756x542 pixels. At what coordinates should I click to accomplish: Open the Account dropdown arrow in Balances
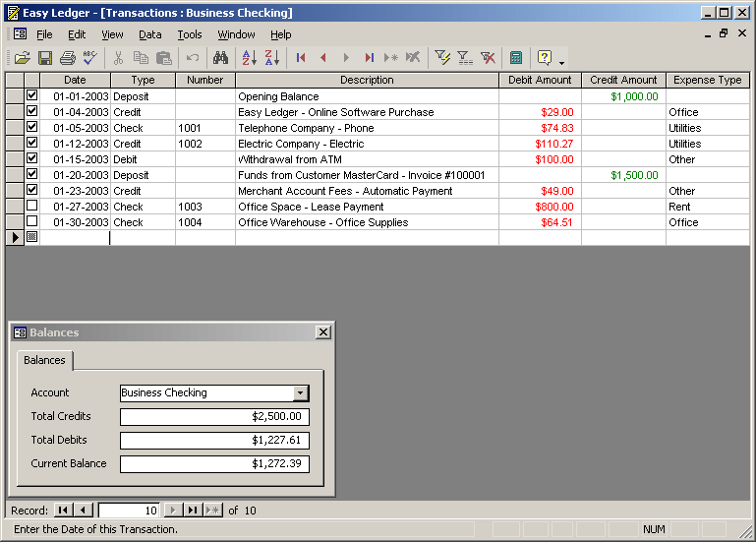301,392
